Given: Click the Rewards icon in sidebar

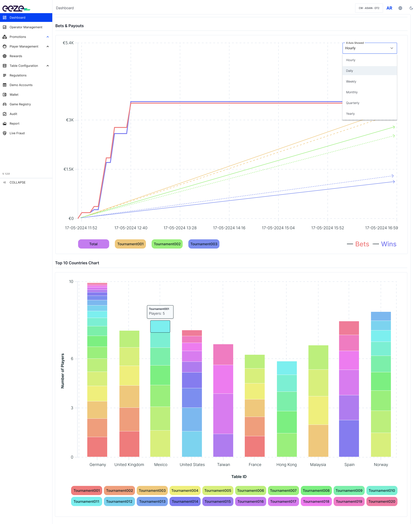Looking at the screenshot, I should coord(5,56).
